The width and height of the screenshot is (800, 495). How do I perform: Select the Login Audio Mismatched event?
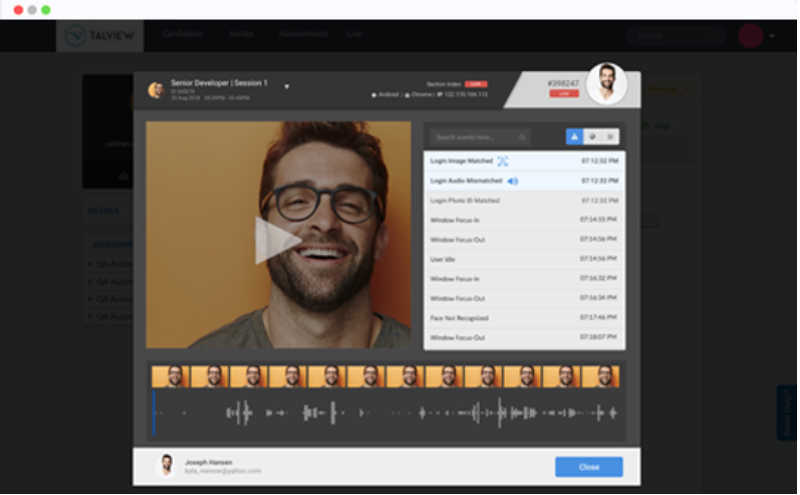[x=524, y=181]
